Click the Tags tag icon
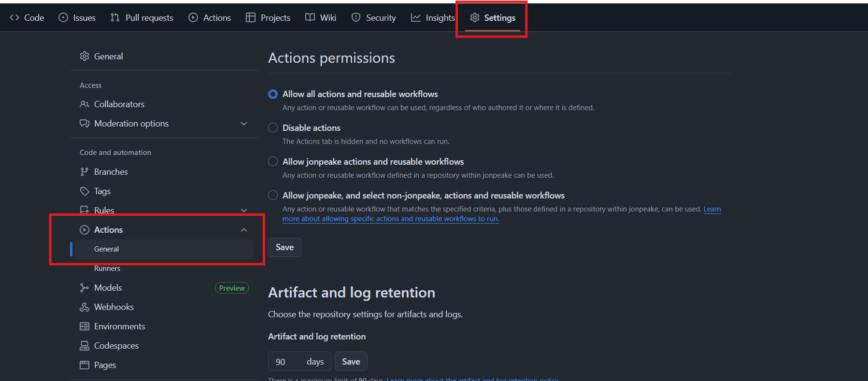 pos(85,191)
